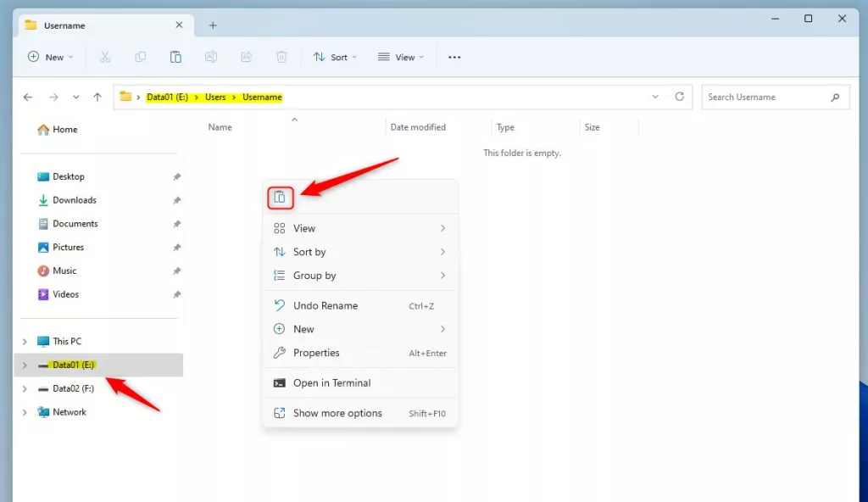
Task: Click the pin icon next to Pictures
Action: pyautogui.click(x=176, y=247)
